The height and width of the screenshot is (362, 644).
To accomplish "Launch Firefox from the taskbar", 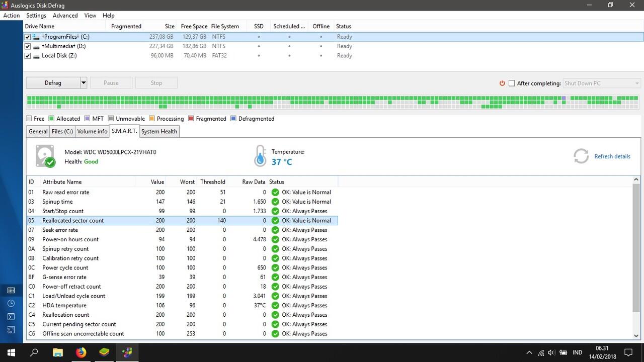I will [x=81, y=352].
